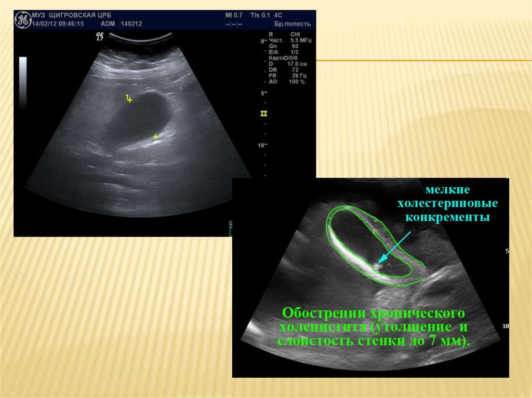Click the Бр.полость preset label
The width and height of the screenshot is (532, 398).
click(292, 24)
